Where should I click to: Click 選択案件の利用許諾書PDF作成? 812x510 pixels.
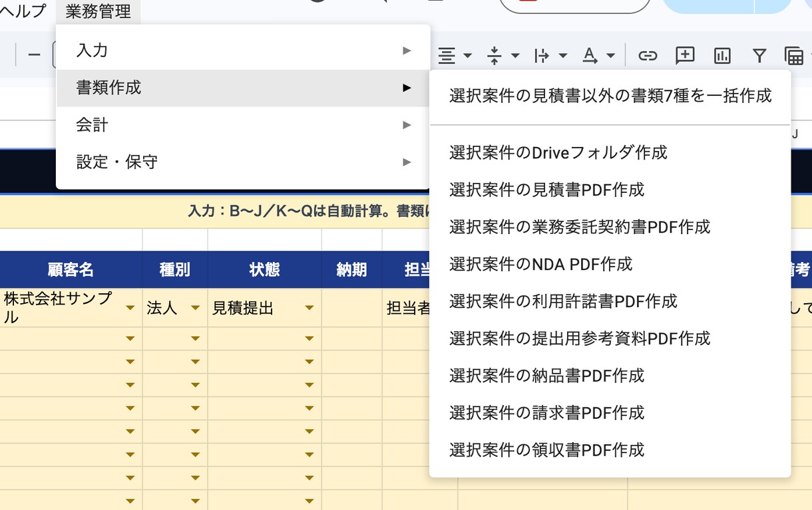pos(610,302)
